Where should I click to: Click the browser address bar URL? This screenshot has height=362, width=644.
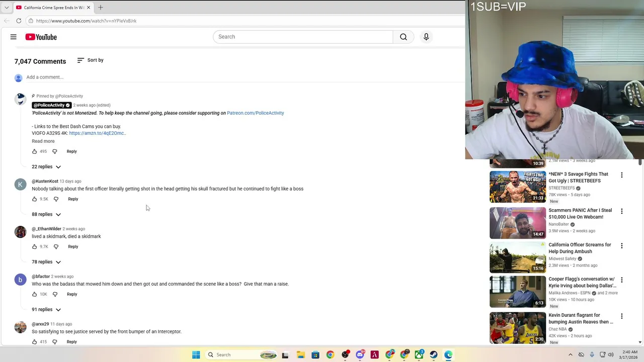[86, 21]
